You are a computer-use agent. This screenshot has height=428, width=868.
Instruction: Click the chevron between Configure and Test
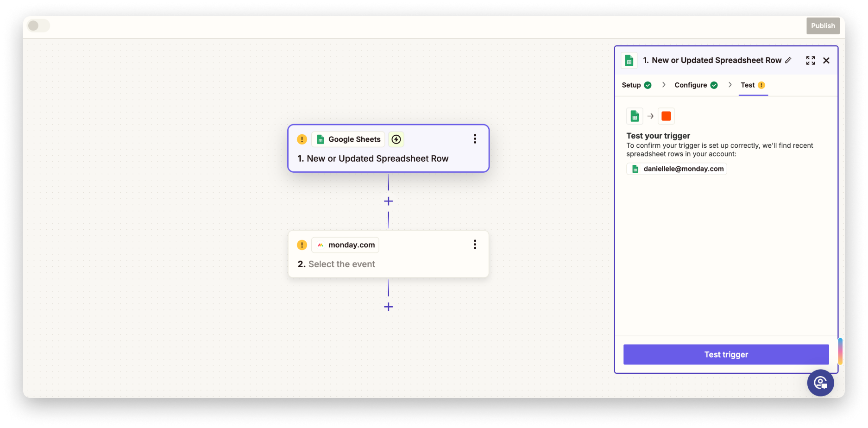click(730, 85)
